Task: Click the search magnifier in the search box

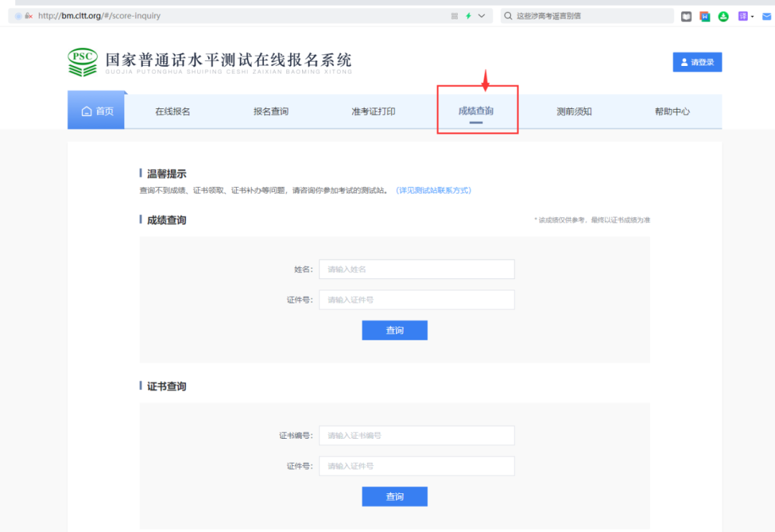Action: tap(508, 15)
